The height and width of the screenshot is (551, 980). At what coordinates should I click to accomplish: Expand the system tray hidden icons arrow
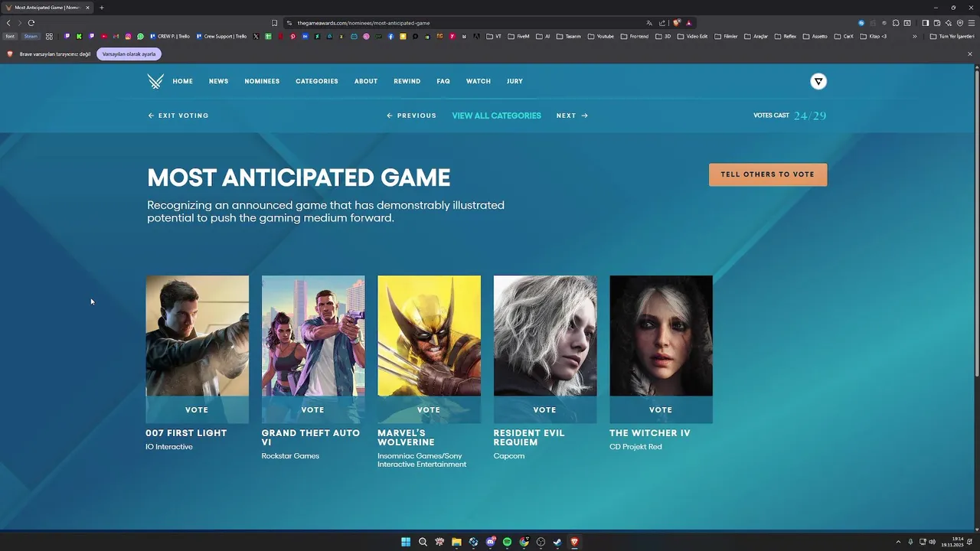point(899,542)
